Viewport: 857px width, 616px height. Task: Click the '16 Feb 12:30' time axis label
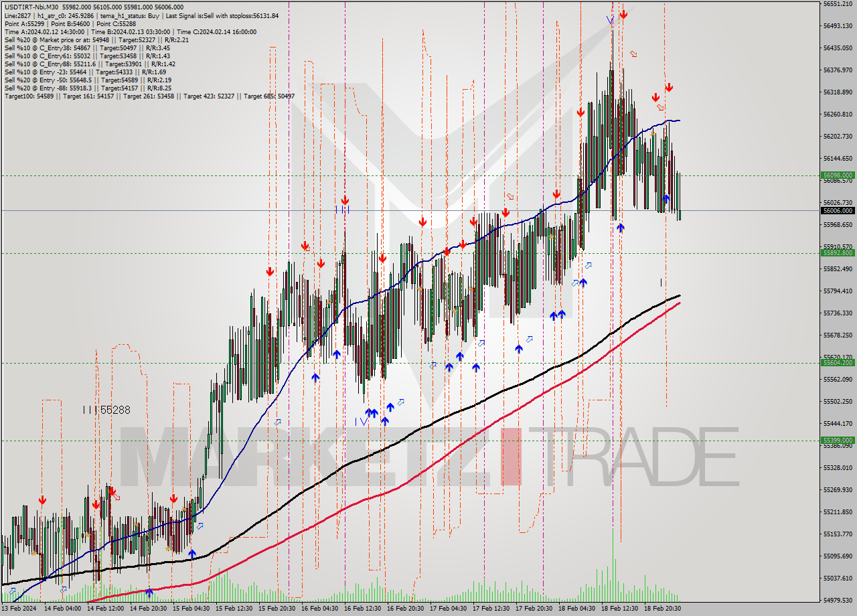(x=362, y=609)
